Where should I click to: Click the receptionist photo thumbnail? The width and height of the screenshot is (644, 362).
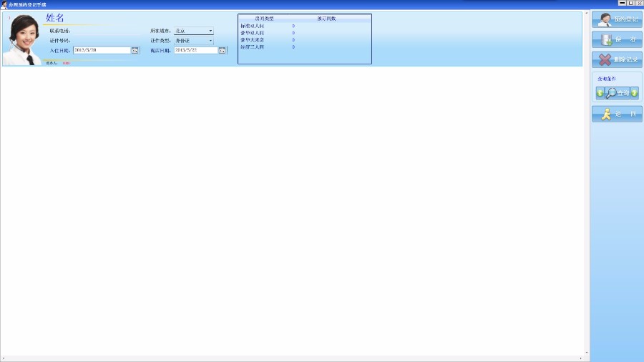coord(23,39)
